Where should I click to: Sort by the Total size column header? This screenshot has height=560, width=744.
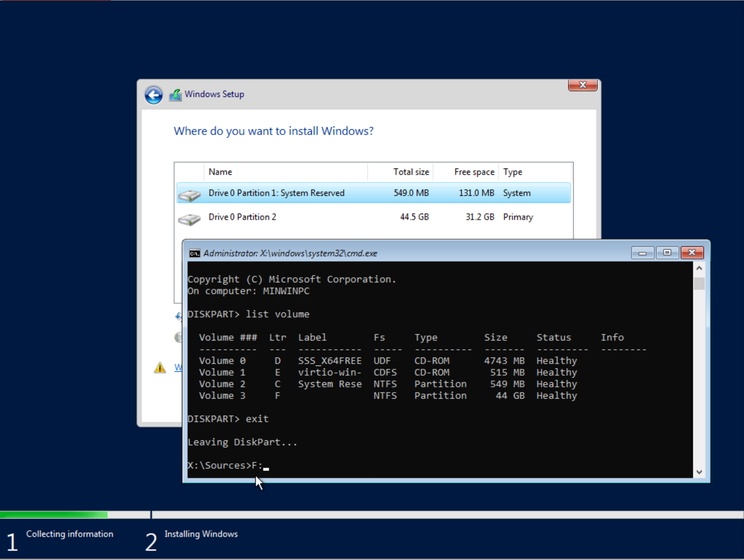click(400, 172)
